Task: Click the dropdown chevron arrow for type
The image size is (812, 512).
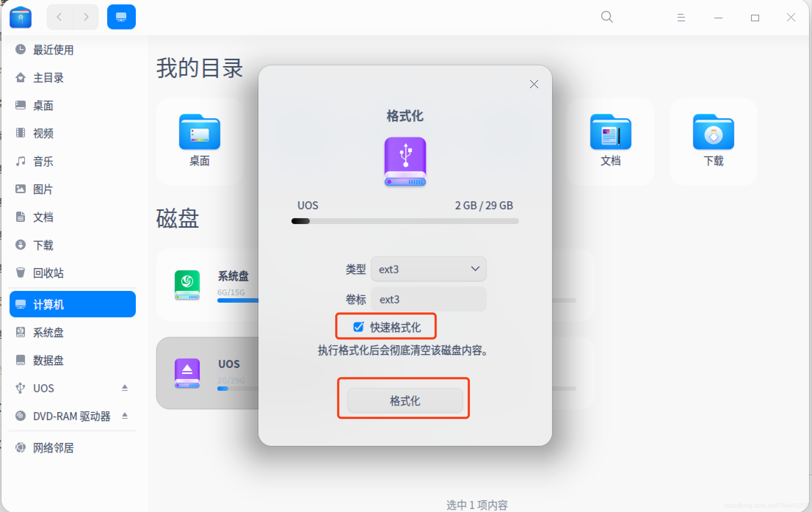Action: (475, 269)
